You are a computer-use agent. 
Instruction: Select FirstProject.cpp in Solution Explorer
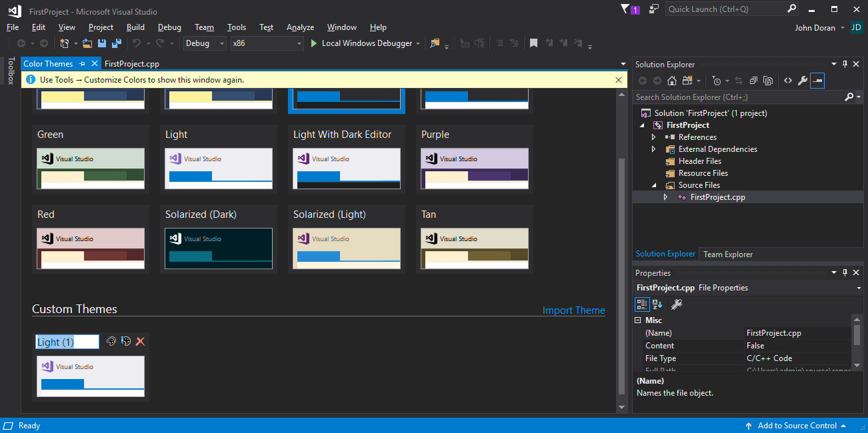(717, 197)
